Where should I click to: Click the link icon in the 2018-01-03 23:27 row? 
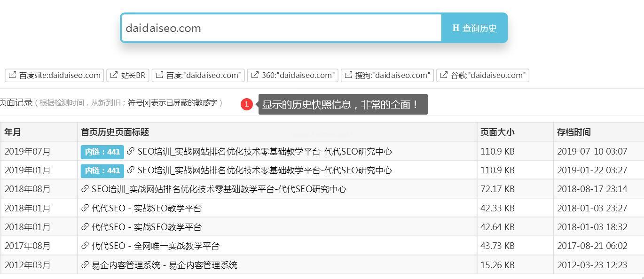tap(85, 208)
